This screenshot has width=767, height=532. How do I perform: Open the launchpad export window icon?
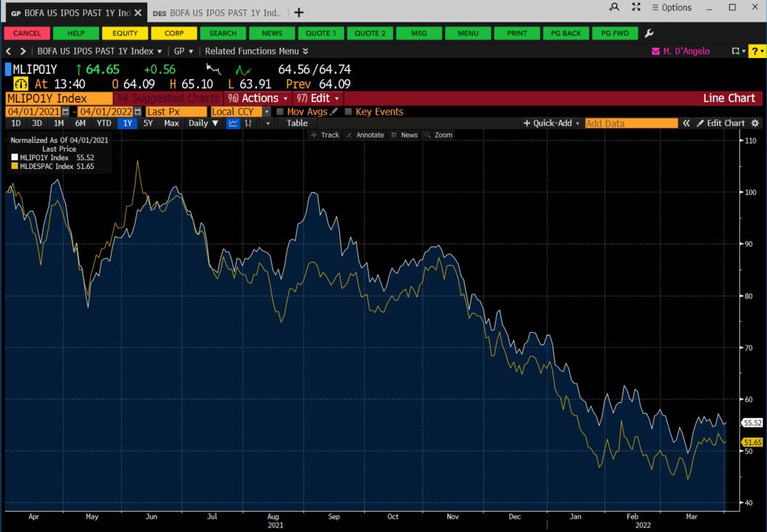736,51
